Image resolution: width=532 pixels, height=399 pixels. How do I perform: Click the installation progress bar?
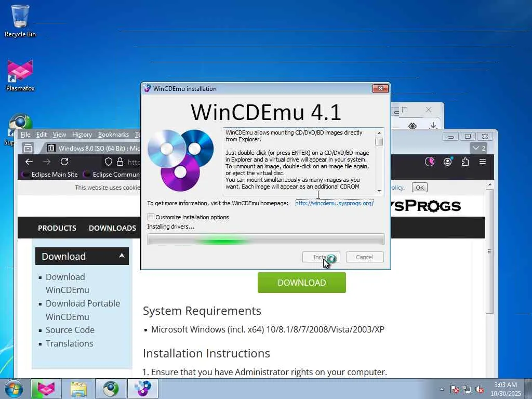[265, 240]
